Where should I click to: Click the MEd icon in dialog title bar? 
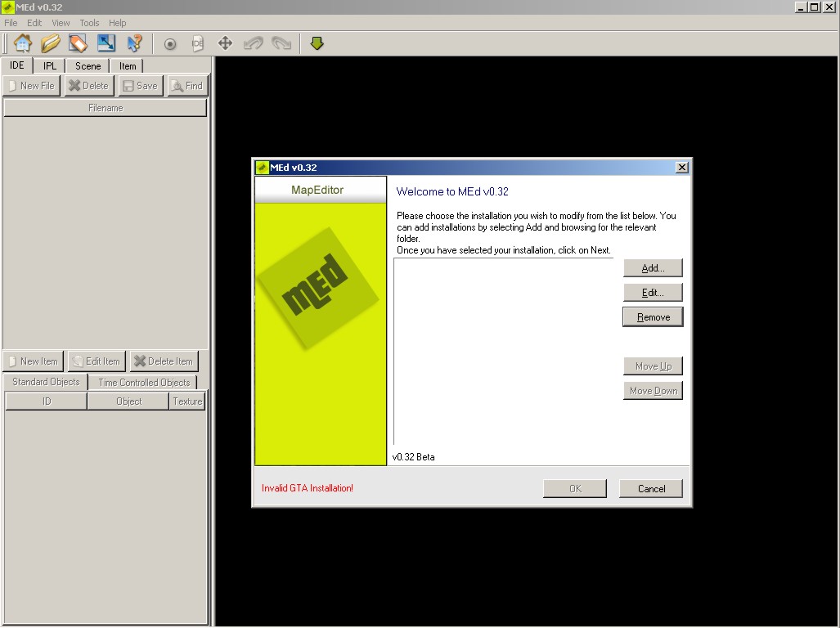pos(262,168)
